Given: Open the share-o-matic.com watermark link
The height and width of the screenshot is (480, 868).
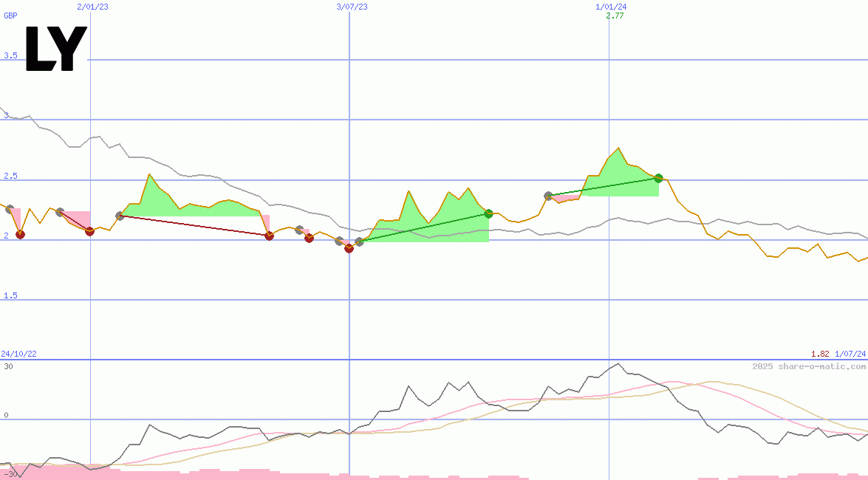Looking at the screenshot, I should (809, 366).
